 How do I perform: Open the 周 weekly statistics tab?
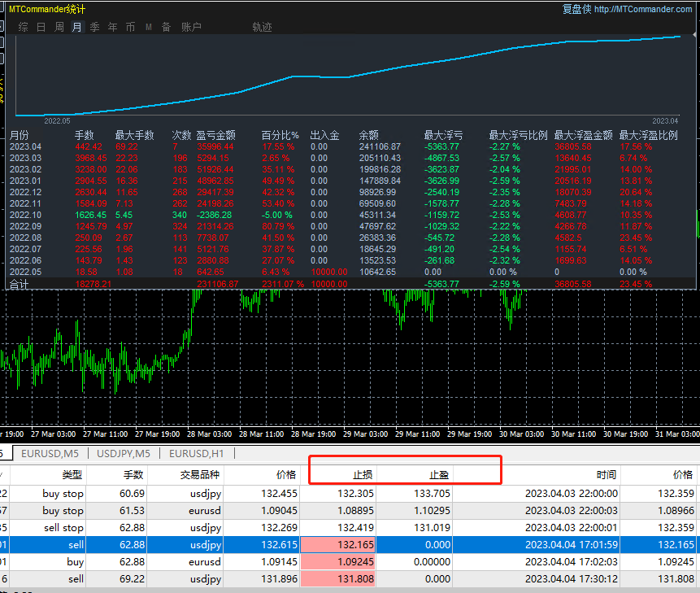click(59, 27)
